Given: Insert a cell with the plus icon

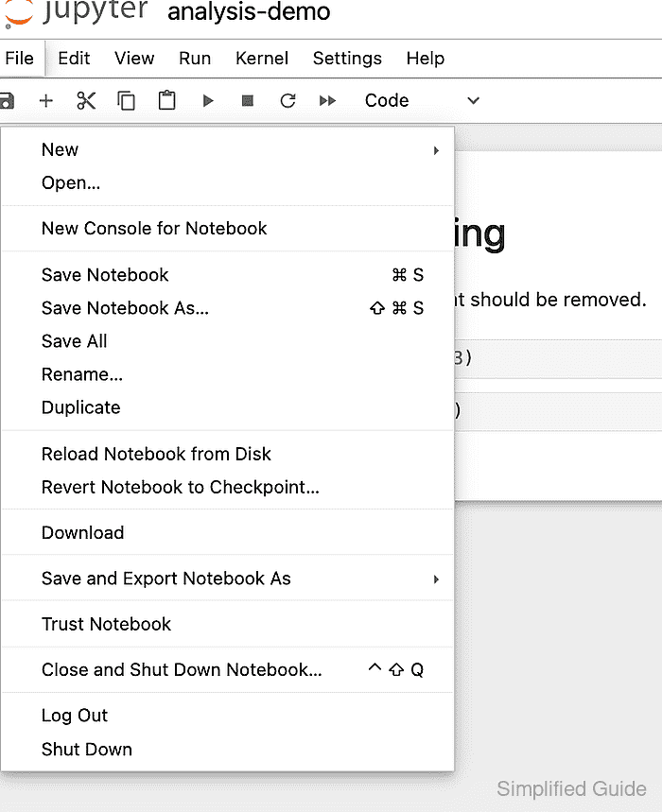Looking at the screenshot, I should pos(46,100).
